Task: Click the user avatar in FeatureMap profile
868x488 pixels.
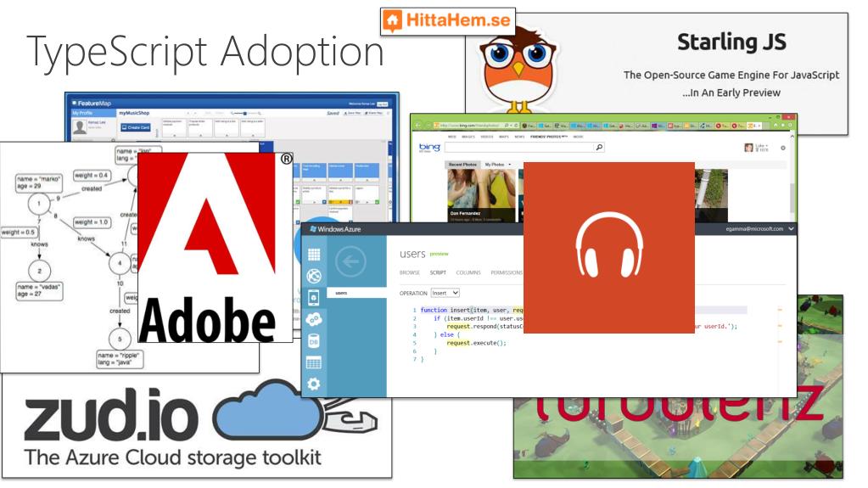Action: pyautogui.click(x=80, y=127)
